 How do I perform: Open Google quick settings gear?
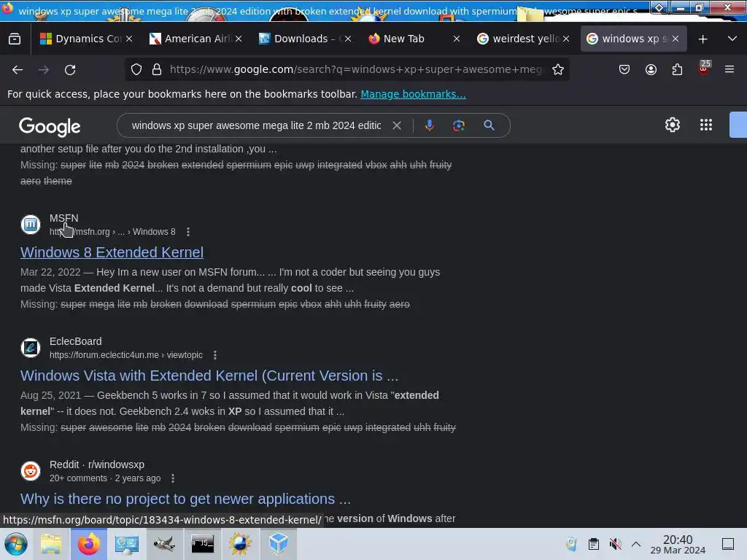pyautogui.click(x=672, y=125)
